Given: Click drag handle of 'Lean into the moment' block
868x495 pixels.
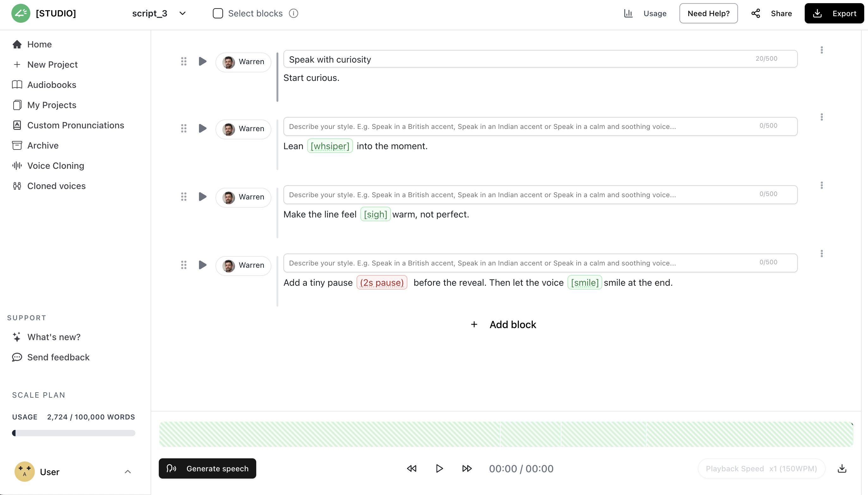Looking at the screenshot, I should [x=184, y=129].
